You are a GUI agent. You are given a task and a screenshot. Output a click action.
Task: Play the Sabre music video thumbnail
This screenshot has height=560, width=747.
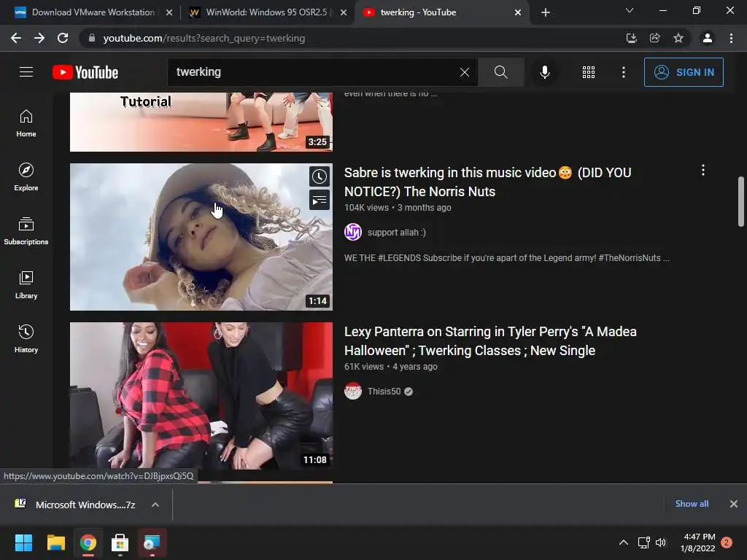click(201, 237)
